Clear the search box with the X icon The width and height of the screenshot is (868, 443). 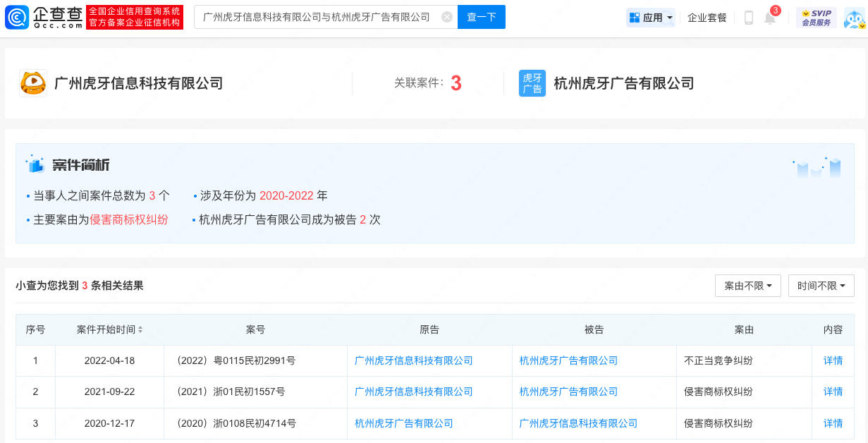(447, 17)
